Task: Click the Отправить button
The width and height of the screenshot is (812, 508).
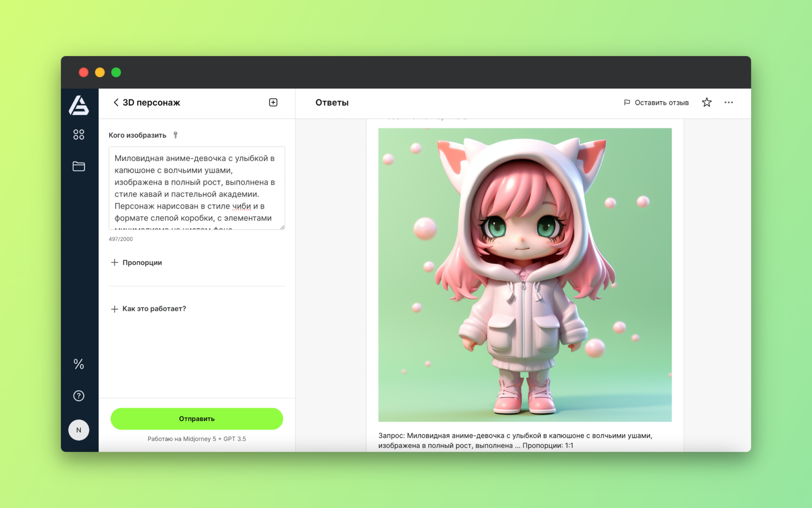Action: click(x=197, y=419)
